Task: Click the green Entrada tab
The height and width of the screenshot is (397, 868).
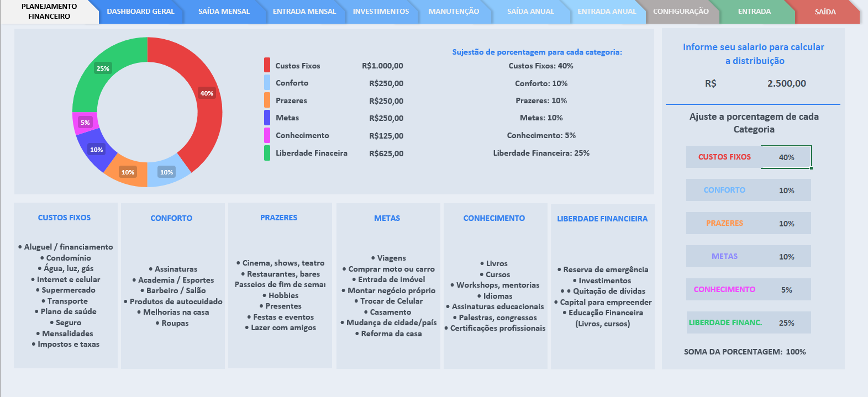Action: [754, 12]
